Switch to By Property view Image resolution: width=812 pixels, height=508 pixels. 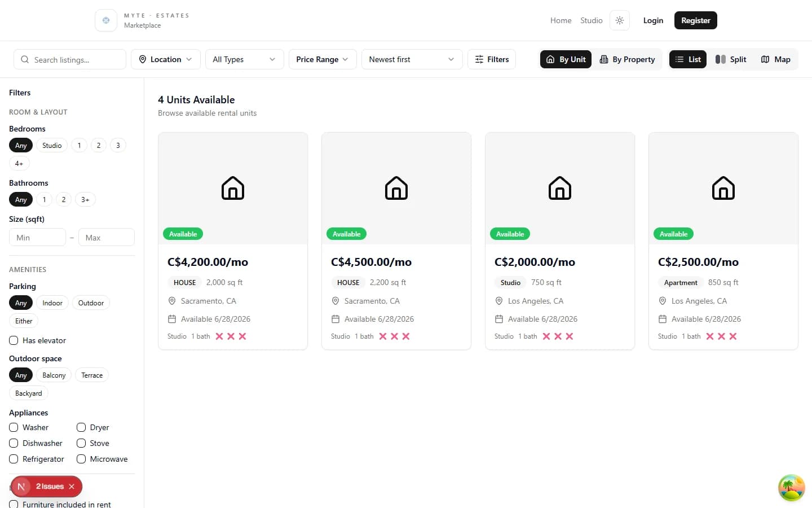pos(627,59)
